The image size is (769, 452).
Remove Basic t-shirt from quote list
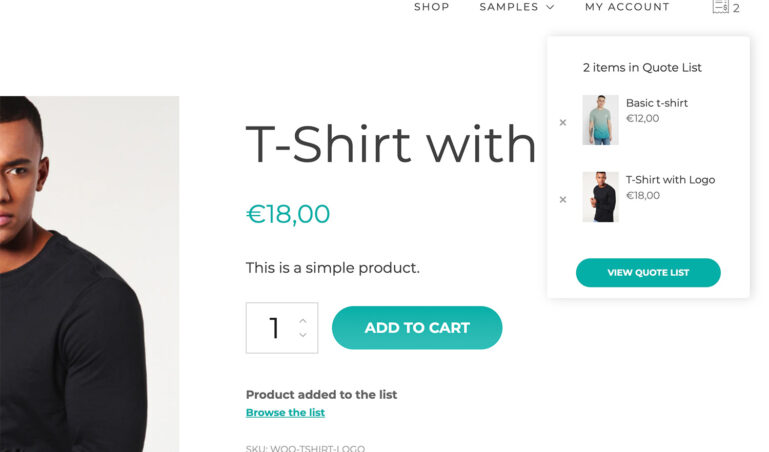coord(563,122)
